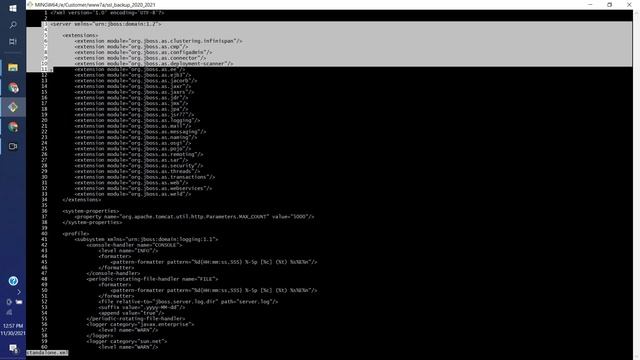Click the MINGW64 title bar app icon
This screenshot has height=360, width=640.
(x=30, y=4)
